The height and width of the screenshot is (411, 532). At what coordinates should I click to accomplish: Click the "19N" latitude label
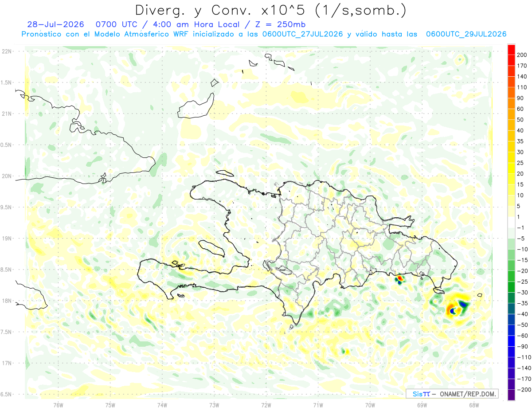pos(7,239)
